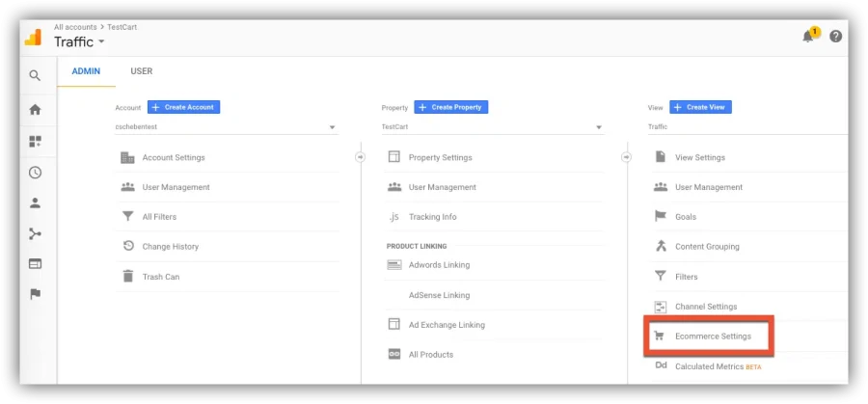Image resolution: width=868 pixels, height=404 pixels.
Task: Open notifications bell icon
Action: point(809,36)
